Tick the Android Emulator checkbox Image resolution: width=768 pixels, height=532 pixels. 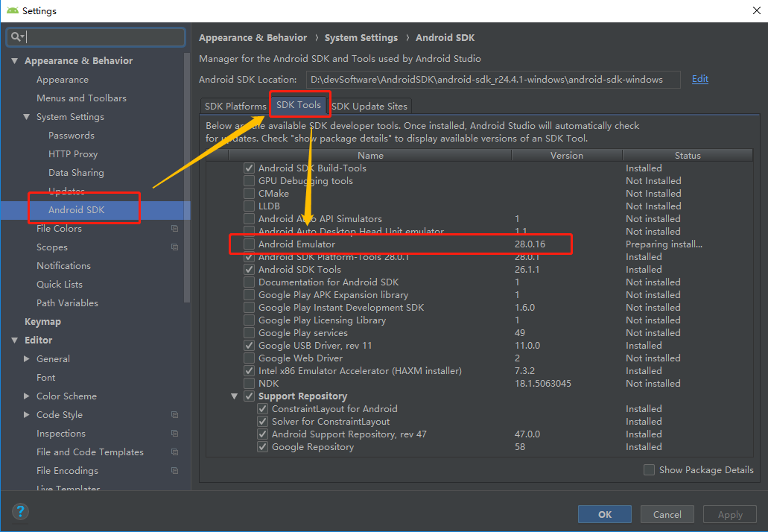click(250, 244)
